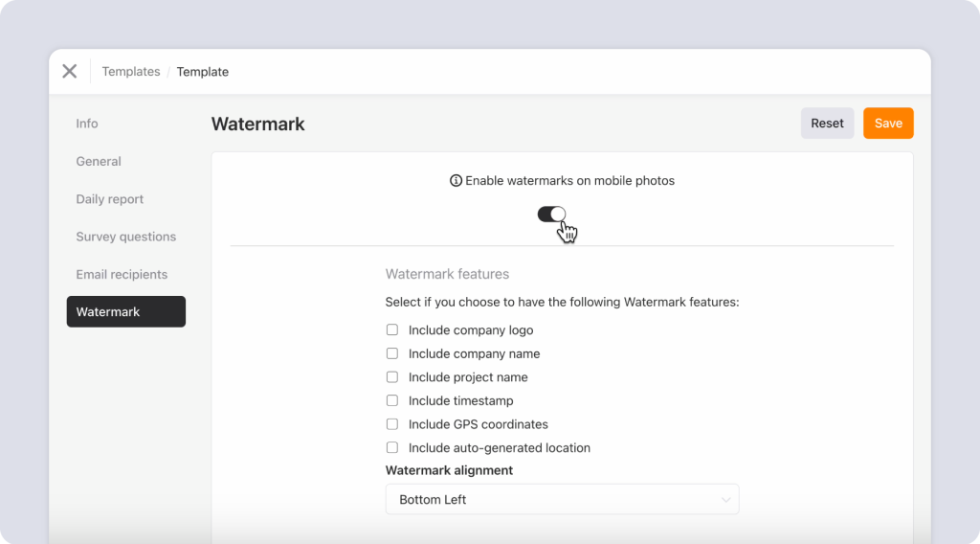Image resolution: width=980 pixels, height=544 pixels.
Task: Open the Watermark alignment dropdown
Action: [562, 499]
